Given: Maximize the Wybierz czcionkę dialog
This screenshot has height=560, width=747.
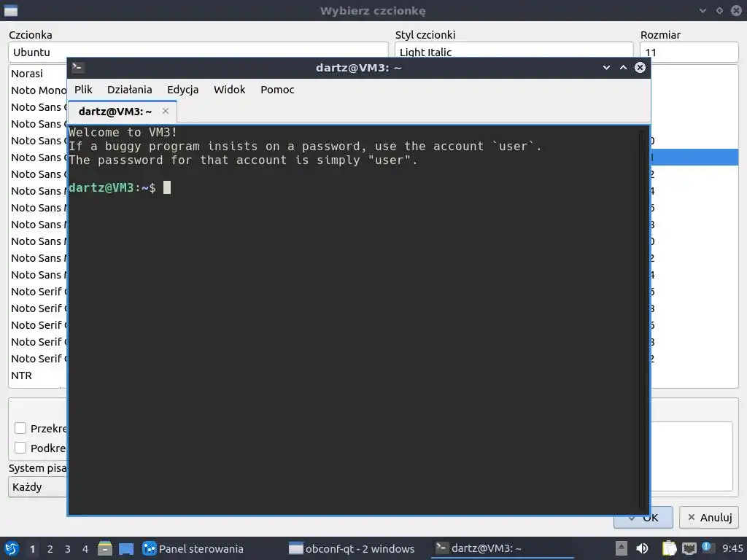Looking at the screenshot, I should pos(719,10).
